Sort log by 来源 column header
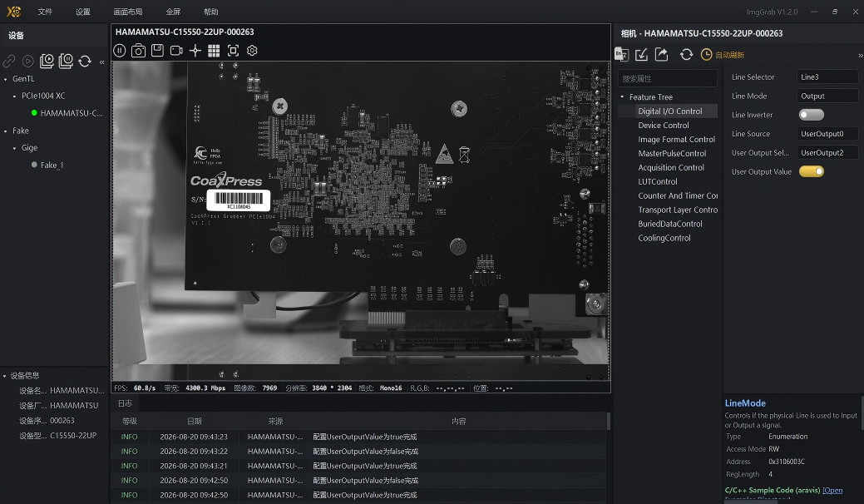This screenshot has width=864, height=504. click(x=275, y=422)
